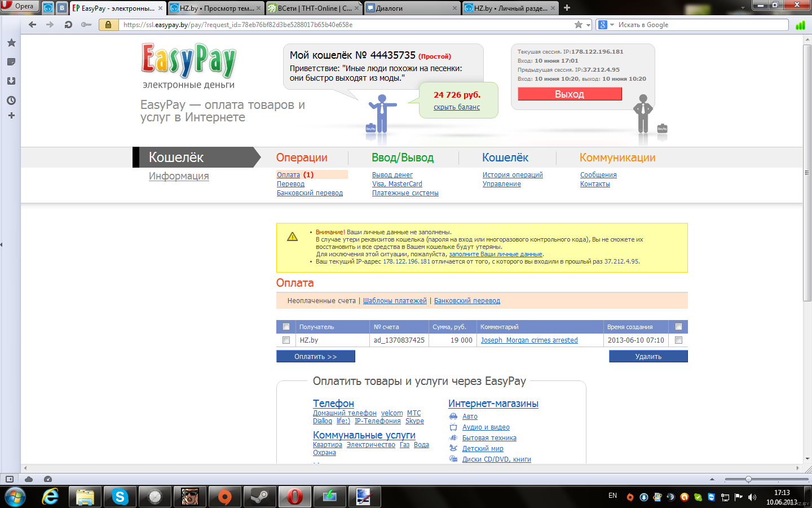Click the заполните Ваши личные данные link
Image resolution: width=812 pixels, height=508 pixels.
pyautogui.click(x=496, y=254)
